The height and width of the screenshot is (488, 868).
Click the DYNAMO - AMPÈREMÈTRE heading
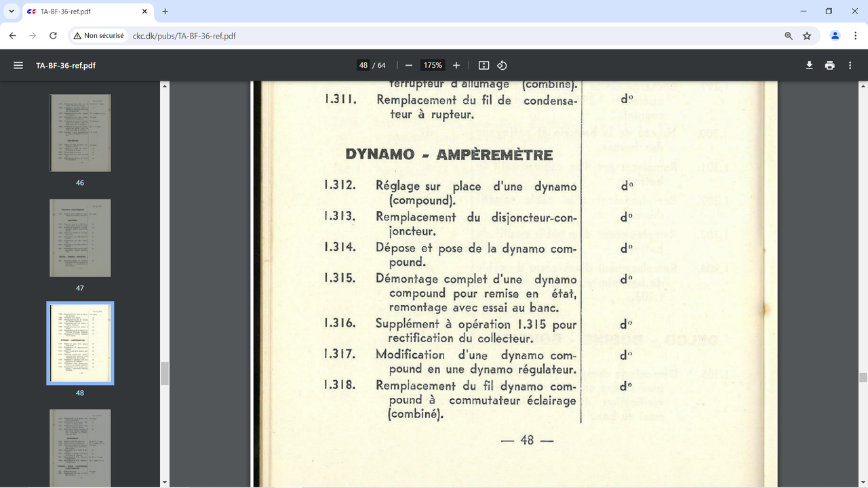pos(449,155)
